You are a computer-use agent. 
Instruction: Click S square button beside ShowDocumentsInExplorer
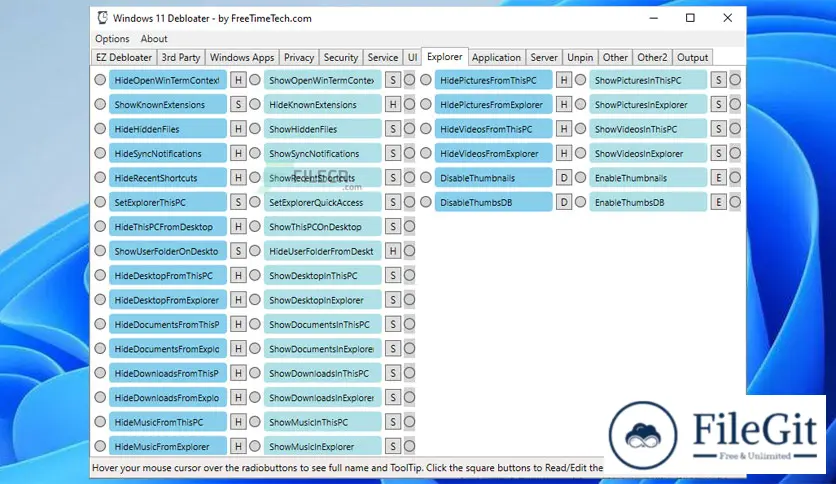tap(393, 349)
